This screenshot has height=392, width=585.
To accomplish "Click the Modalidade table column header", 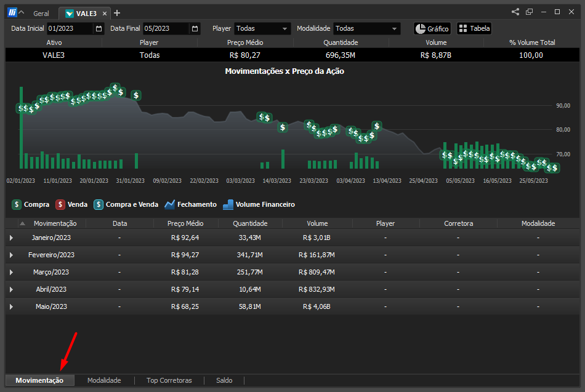I will [x=538, y=223].
